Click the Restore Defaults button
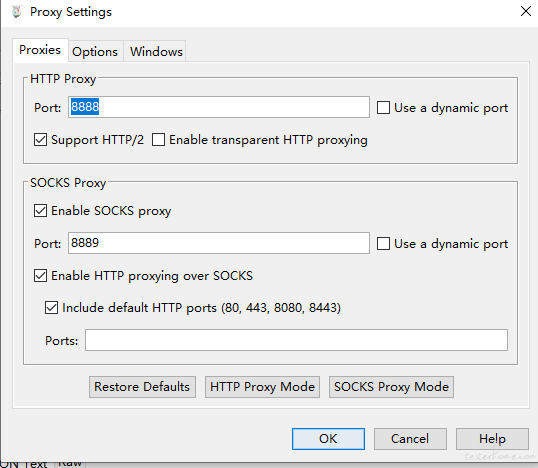 tap(142, 387)
